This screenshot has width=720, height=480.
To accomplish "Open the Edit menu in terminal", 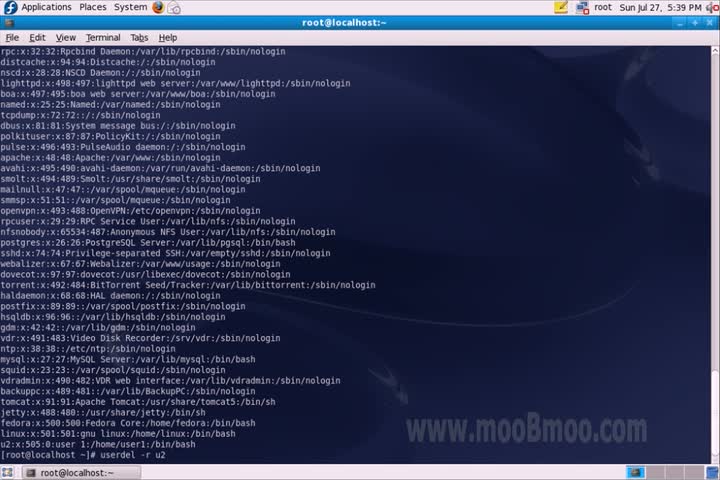I will [x=37, y=38].
